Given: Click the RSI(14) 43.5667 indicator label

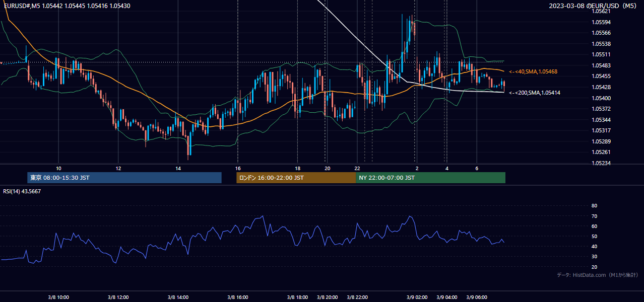Looking at the screenshot, I should [x=22, y=191].
